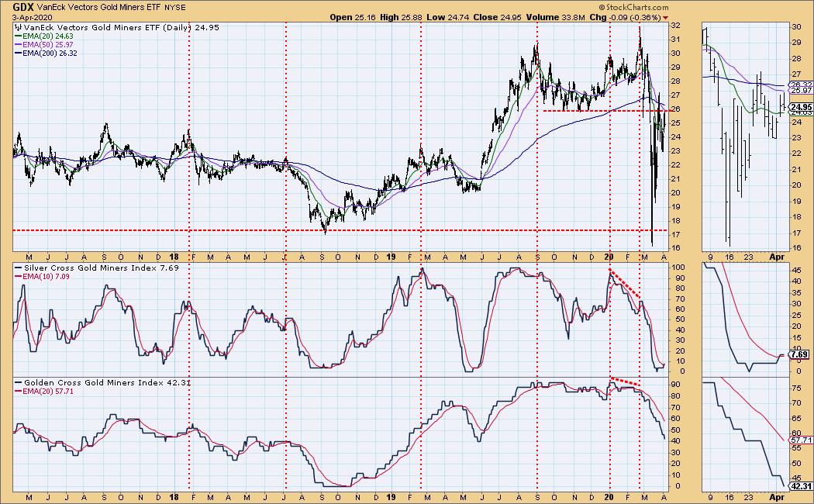Select the 'Volume 33.8M' value
The height and width of the screenshot is (504, 814).
coord(556,17)
